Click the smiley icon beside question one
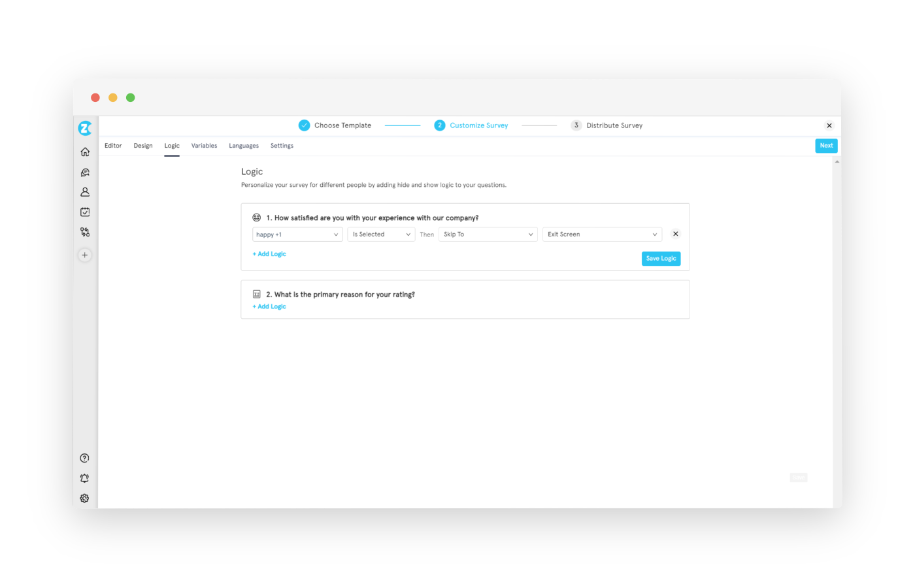This screenshot has width=915, height=588. click(255, 217)
